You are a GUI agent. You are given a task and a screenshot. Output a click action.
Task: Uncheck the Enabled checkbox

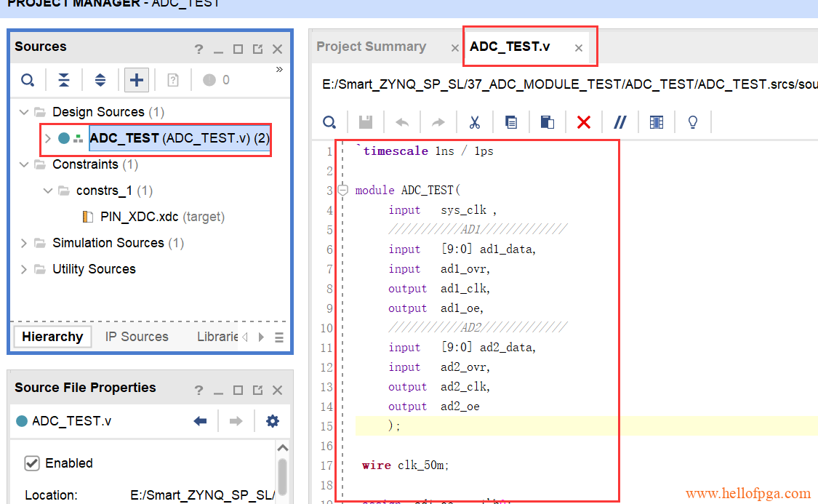click(x=32, y=463)
